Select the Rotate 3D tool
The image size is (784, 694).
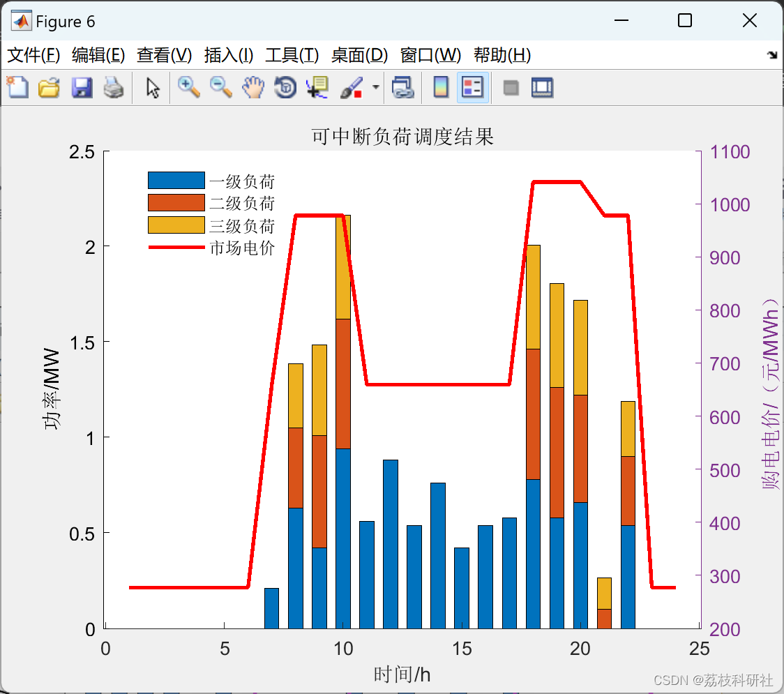coord(285,87)
